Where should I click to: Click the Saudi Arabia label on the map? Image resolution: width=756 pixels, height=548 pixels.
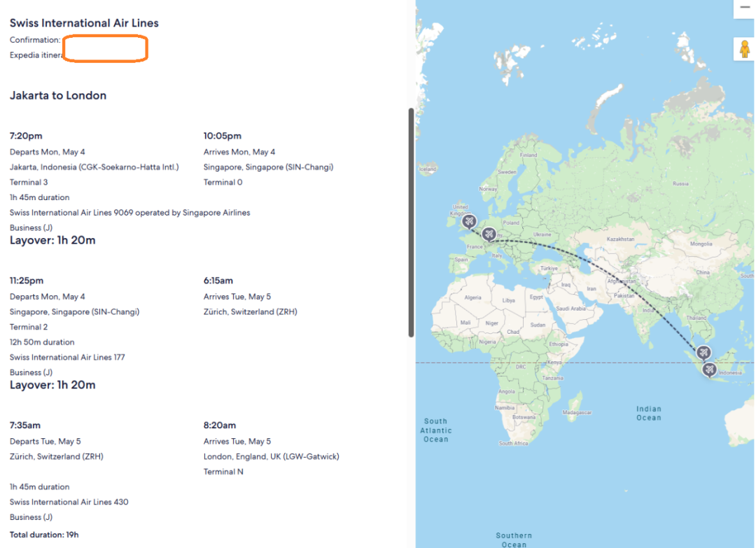571,309
